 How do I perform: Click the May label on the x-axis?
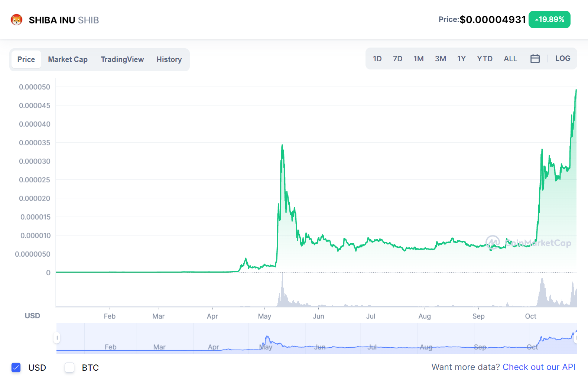[x=264, y=316]
